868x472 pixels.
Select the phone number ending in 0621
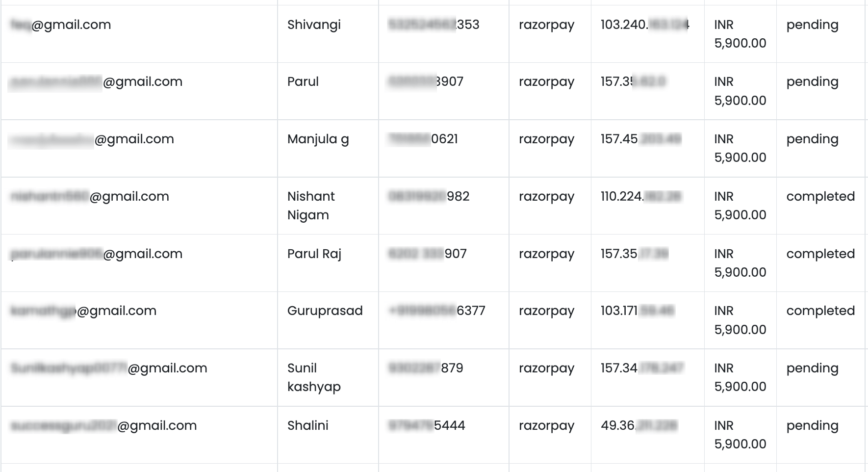pos(423,139)
